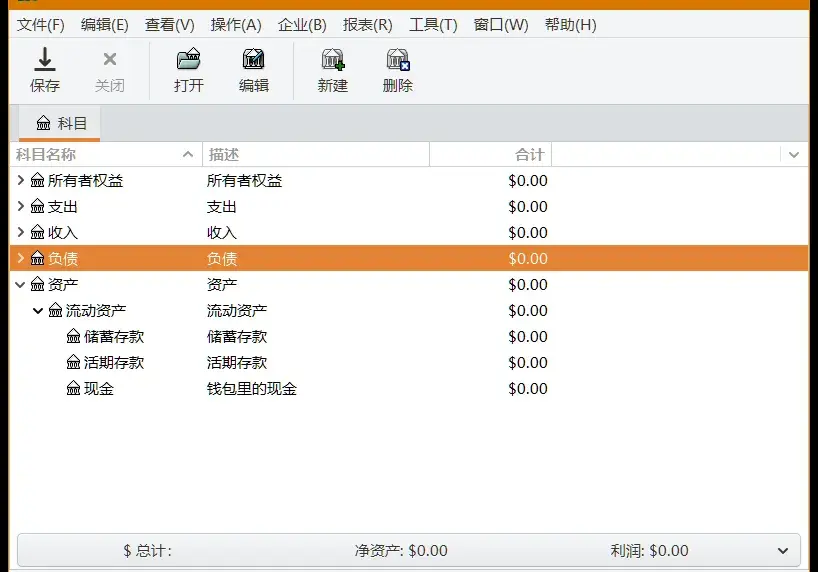The width and height of the screenshot is (818, 572).
Task: Expand the 收入 account tree
Action: coord(20,233)
